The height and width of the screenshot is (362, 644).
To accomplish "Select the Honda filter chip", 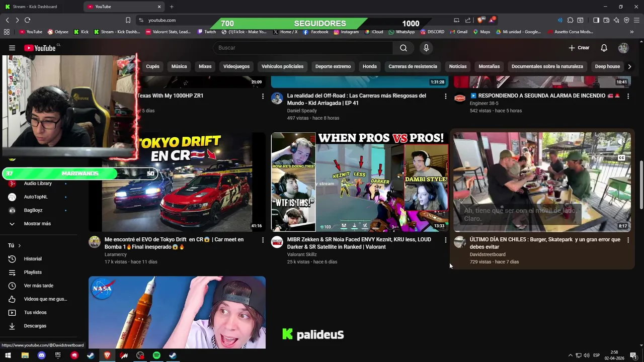I will point(370,66).
